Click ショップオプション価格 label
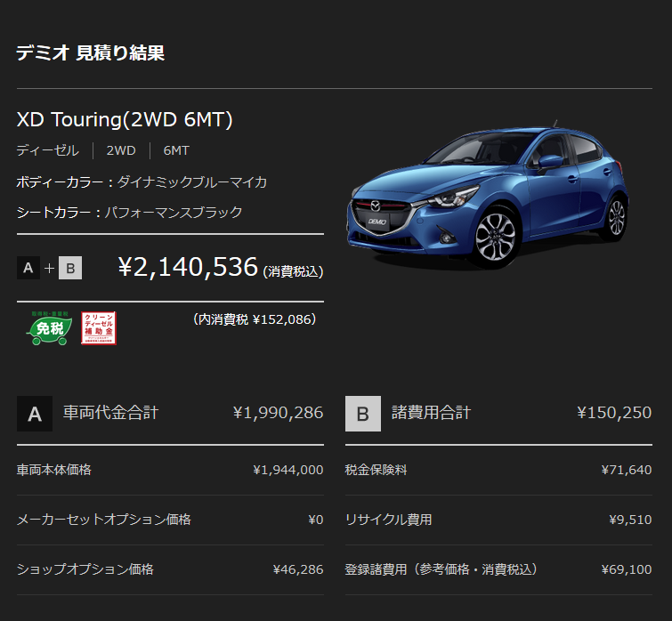 pos(85,569)
